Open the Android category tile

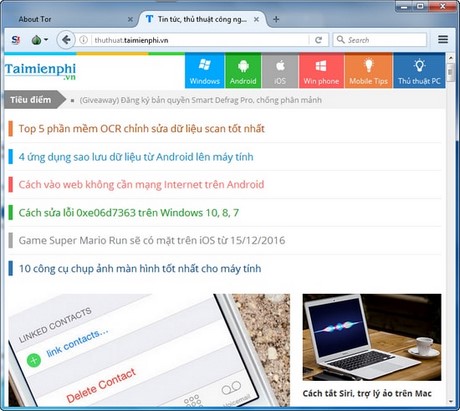coord(243,71)
